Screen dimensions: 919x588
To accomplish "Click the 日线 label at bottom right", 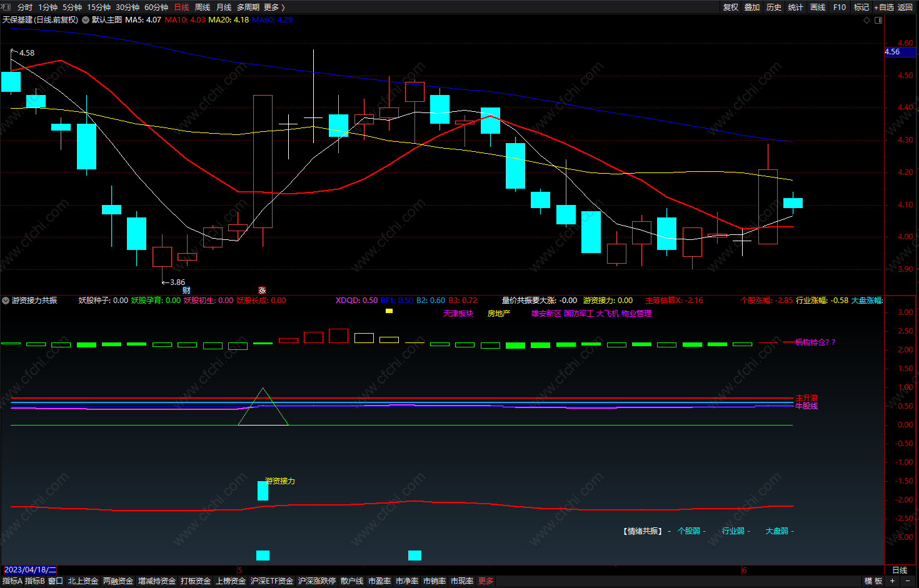I will (x=900, y=571).
